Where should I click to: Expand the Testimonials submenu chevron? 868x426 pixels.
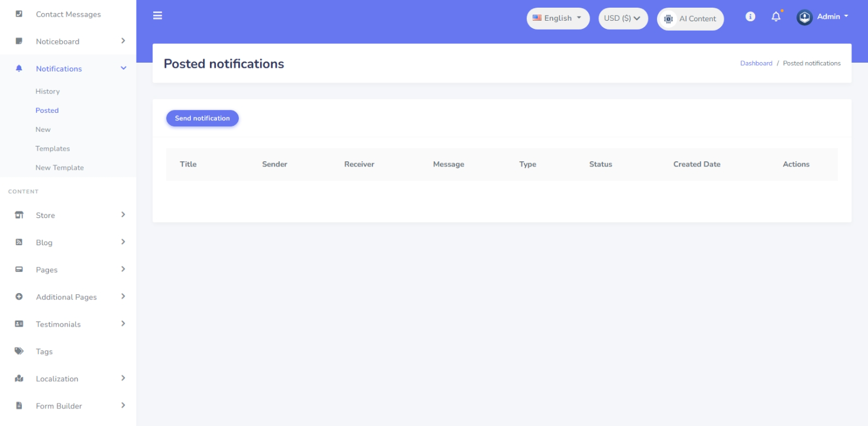click(123, 323)
